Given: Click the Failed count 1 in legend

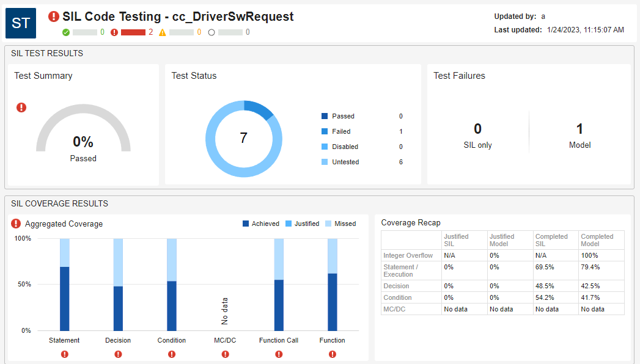Looking at the screenshot, I should 401,131.
